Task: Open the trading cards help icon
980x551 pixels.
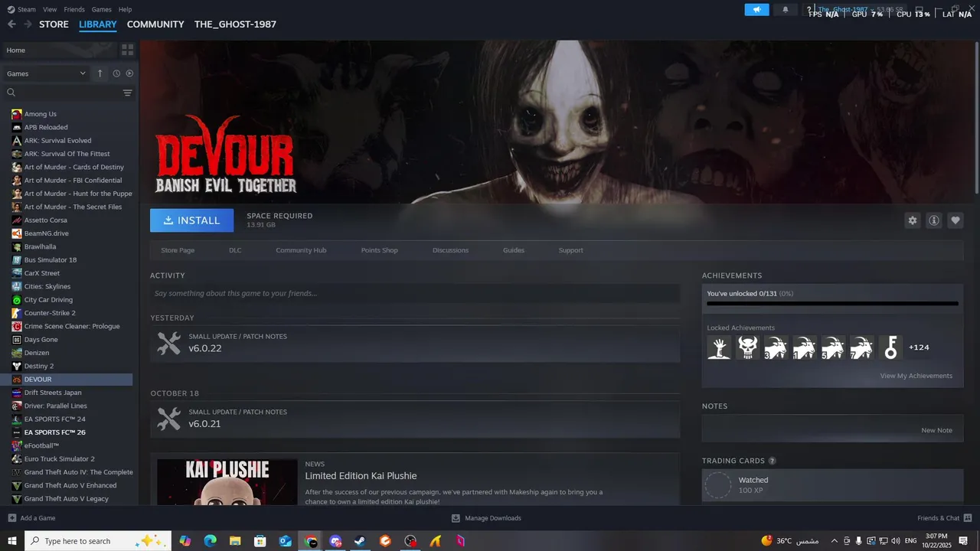Action: tap(772, 461)
